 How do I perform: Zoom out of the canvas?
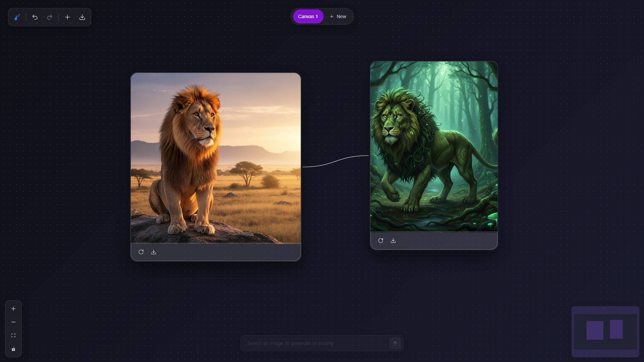(x=13, y=322)
